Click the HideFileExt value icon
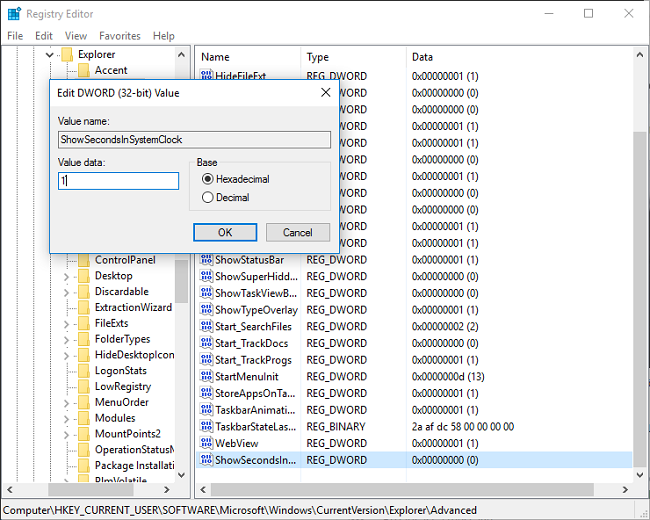Image resolution: width=650 pixels, height=520 pixels. [207, 76]
